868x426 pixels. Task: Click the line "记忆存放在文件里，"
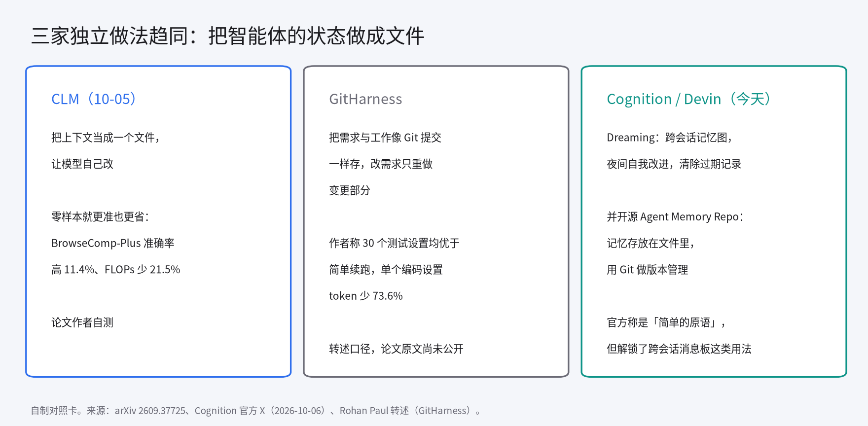(x=651, y=243)
